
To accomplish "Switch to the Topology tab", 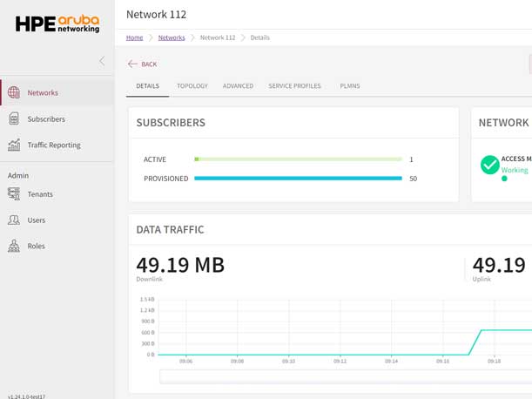I will tap(192, 86).
